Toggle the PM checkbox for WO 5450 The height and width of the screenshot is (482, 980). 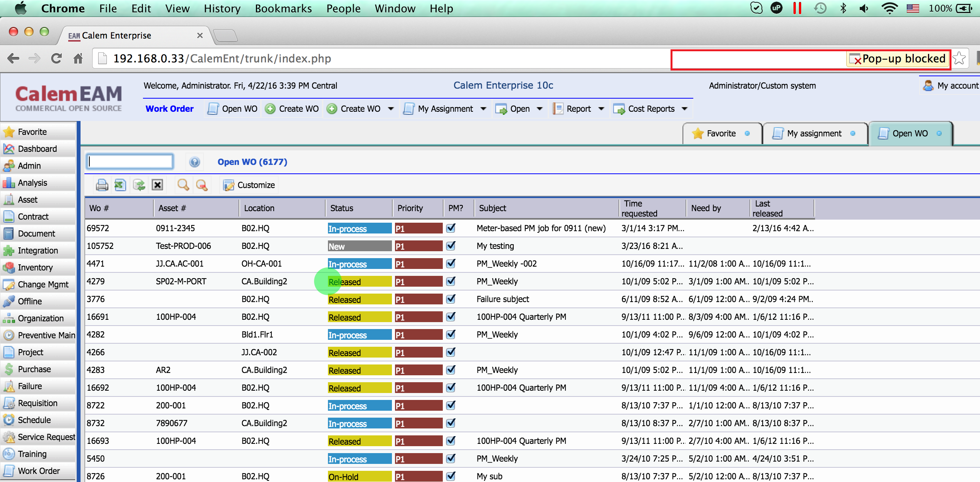(451, 458)
